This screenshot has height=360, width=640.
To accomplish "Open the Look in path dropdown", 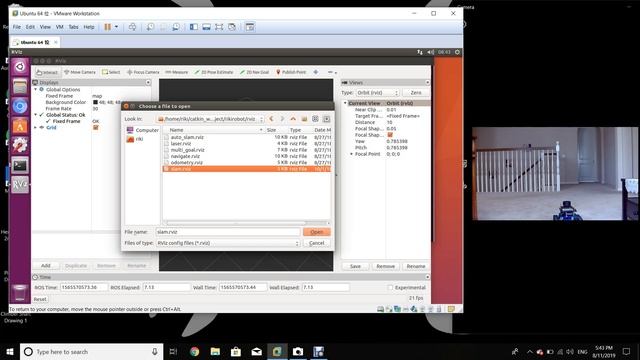I will (x=210, y=119).
